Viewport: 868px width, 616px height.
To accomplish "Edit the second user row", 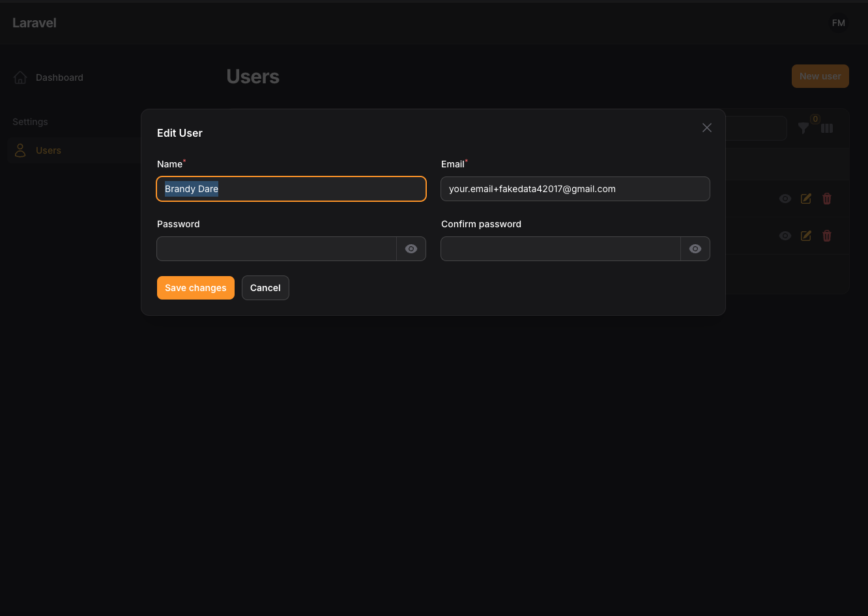I will tap(806, 236).
